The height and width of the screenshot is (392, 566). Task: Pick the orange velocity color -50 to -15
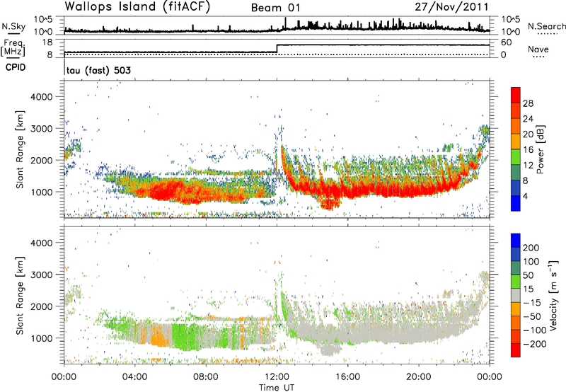(516, 309)
